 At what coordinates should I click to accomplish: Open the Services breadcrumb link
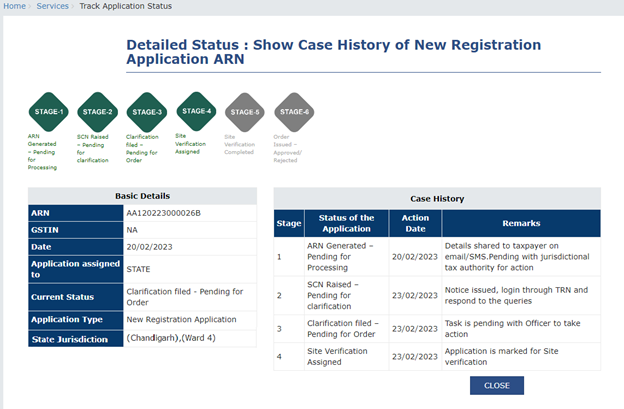53,6
